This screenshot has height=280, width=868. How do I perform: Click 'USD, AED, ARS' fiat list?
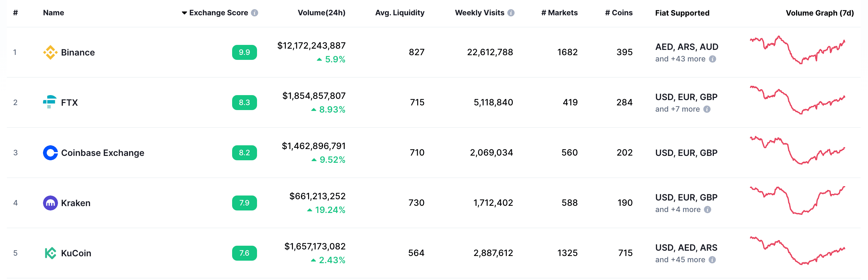686,248
